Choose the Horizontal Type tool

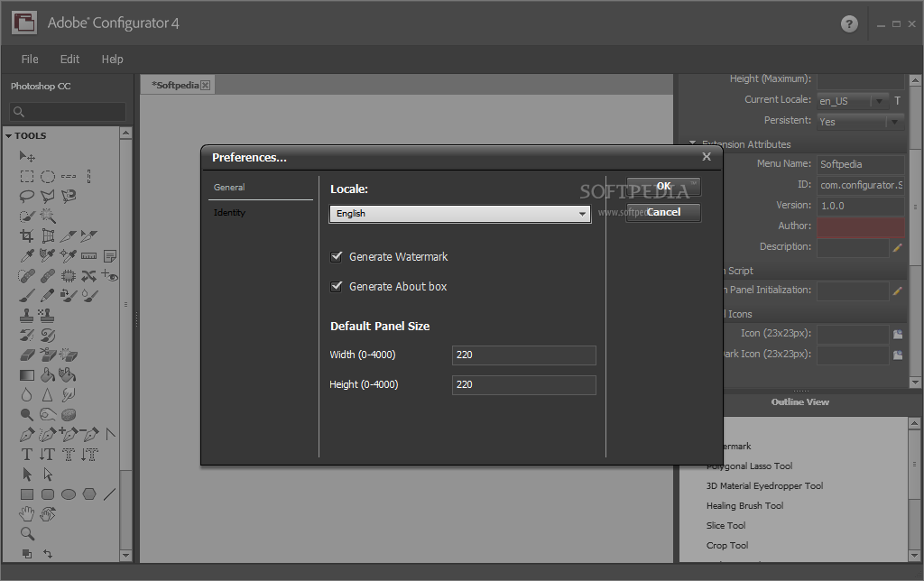tap(26, 455)
